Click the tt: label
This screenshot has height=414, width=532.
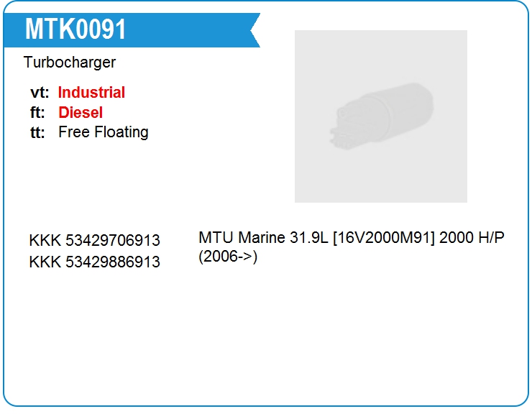(37, 132)
